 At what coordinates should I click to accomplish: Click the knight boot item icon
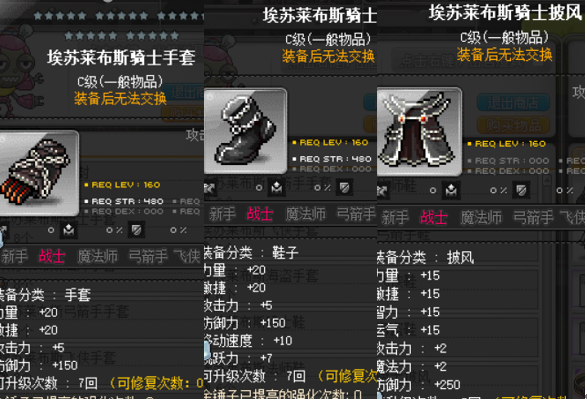[x=246, y=131]
